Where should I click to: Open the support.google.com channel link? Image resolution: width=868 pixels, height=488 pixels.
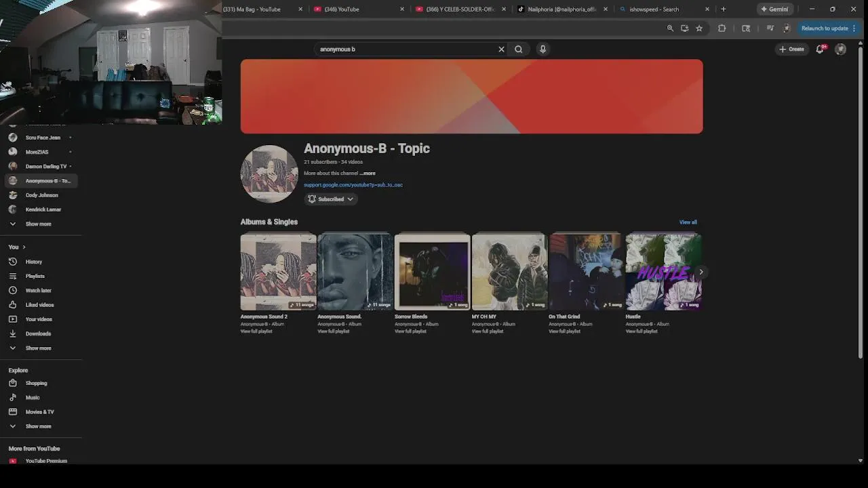(x=353, y=185)
